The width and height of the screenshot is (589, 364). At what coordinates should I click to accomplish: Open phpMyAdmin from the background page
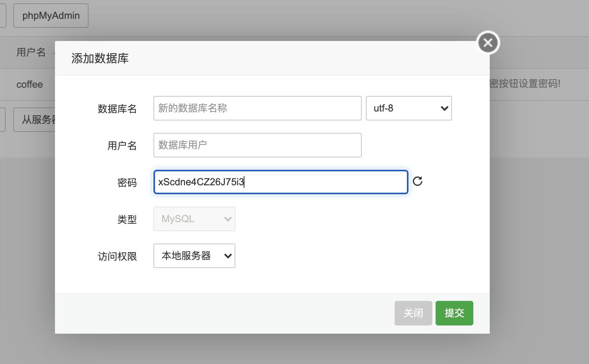click(x=51, y=16)
